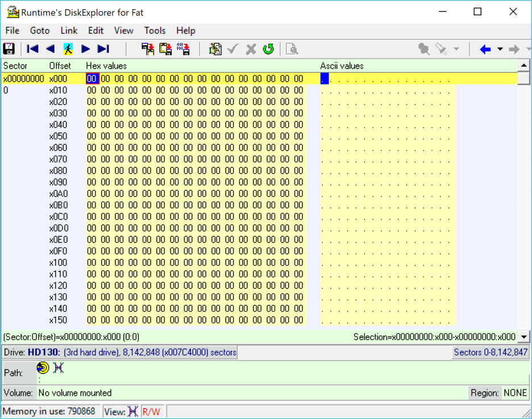This screenshot has width=532, height=419.
Task: Click the vertical scrollbar thumb at top
Action: click(x=524, y=78)
